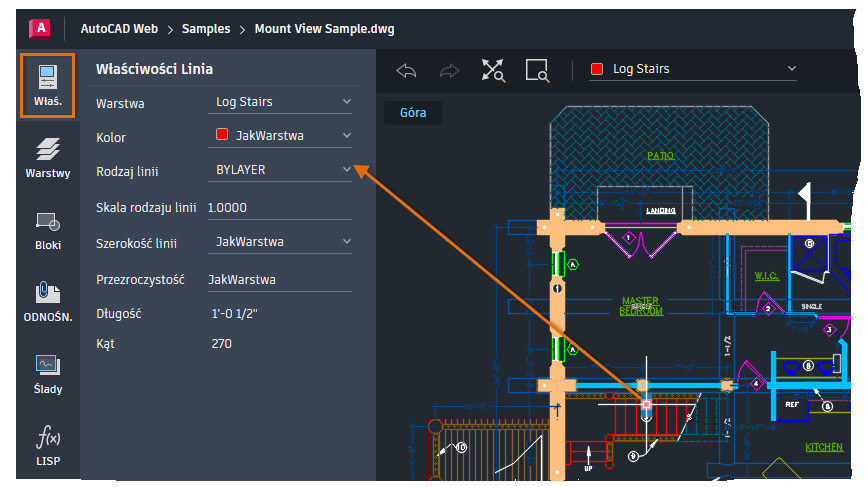The width and height of the screenshot is (865, 487).
Task: Click the selected red grip on stairs line
Action: (646, 405)
